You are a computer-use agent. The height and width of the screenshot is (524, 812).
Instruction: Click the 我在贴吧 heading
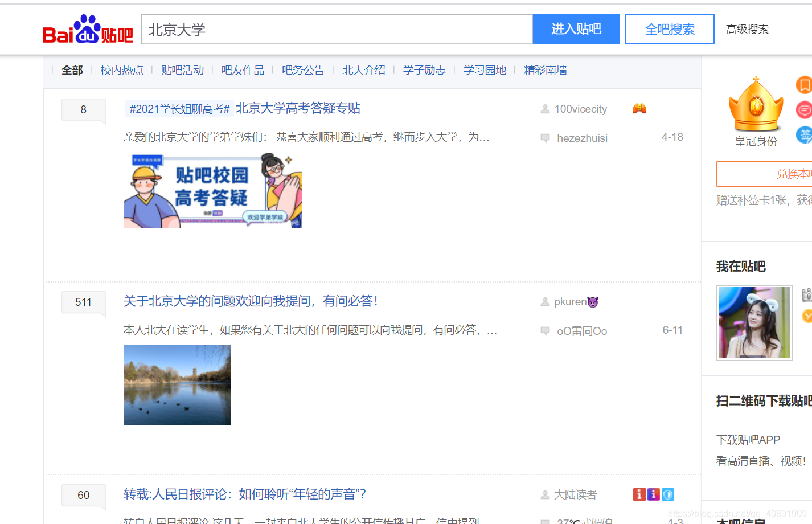point(741,267)
